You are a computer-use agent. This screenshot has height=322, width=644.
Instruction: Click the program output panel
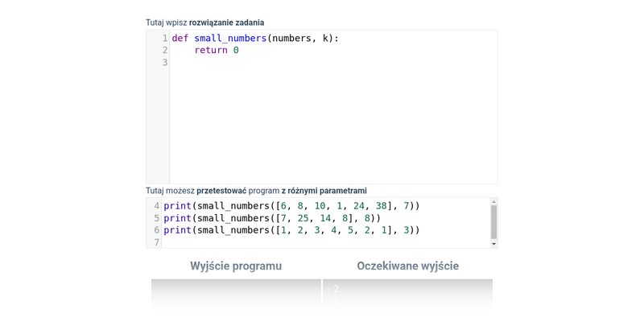pos(236,295)
